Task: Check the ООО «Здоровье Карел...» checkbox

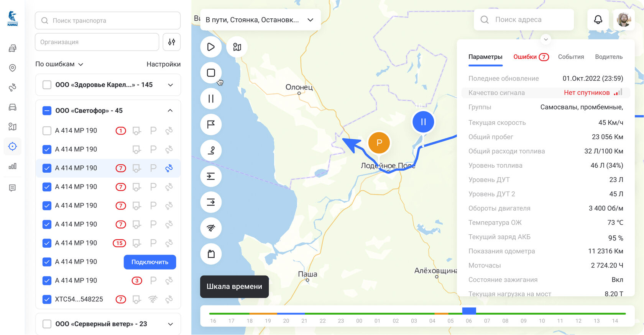Action: point(47,85)
